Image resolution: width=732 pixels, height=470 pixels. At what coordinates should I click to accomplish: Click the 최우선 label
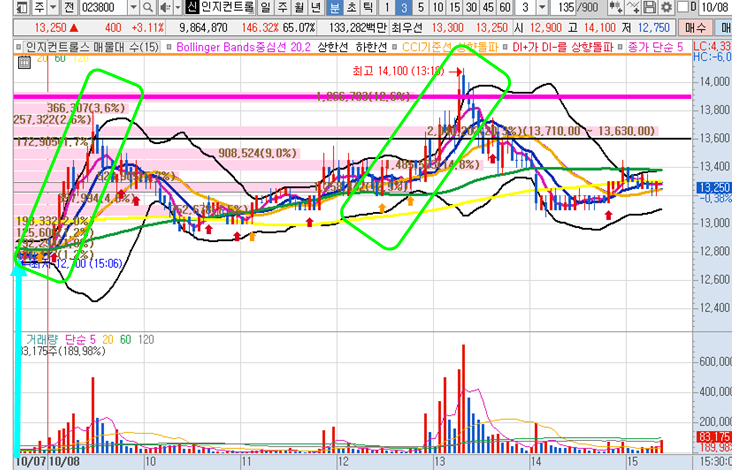pyautogui.click(x=407, y=28)
